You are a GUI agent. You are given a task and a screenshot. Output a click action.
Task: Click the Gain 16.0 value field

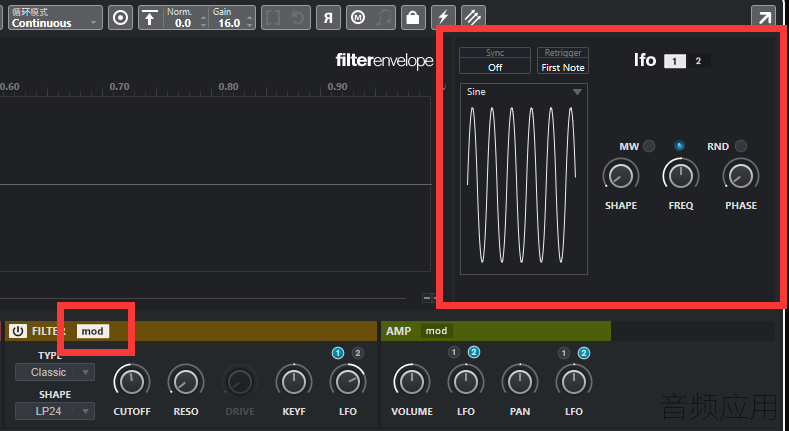(x=229, y=23)
